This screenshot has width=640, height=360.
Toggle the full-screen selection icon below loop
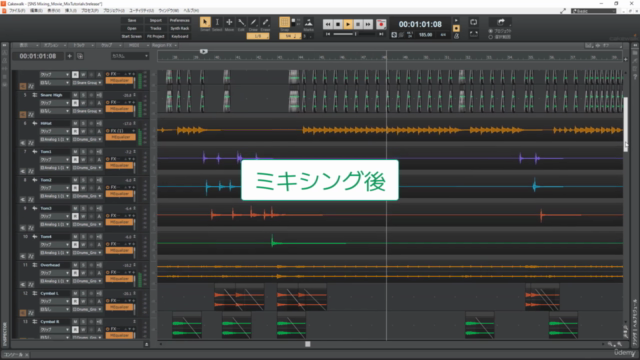pos(473,33)
